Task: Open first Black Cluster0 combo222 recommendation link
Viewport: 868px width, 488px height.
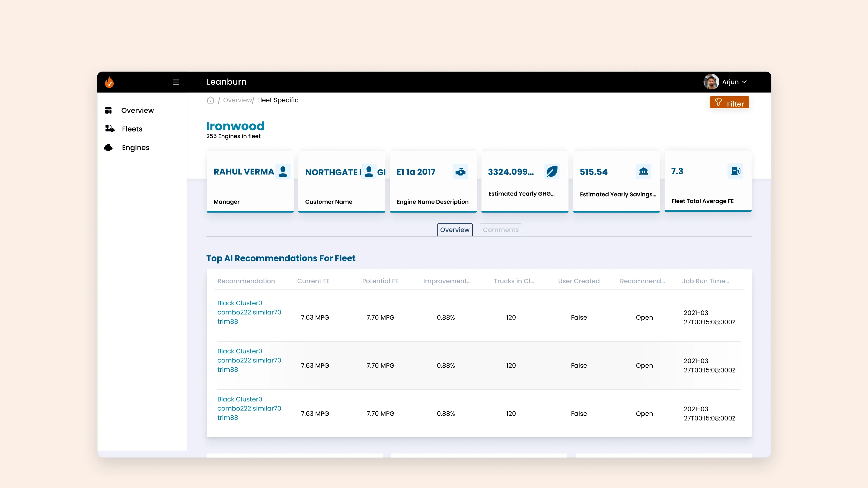Action: point(249,312)
